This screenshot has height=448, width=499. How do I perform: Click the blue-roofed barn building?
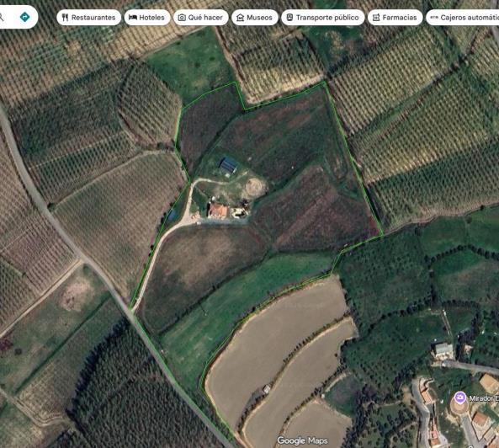point(229,165)
